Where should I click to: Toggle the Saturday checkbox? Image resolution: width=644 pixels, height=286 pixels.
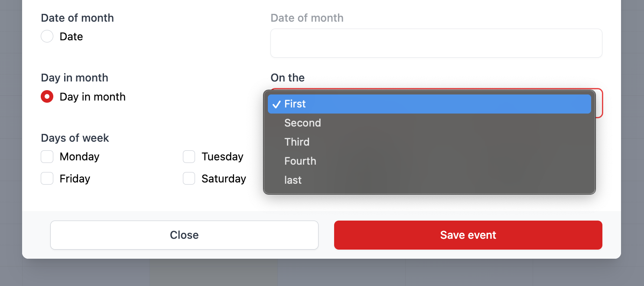(x=189, y=179)
